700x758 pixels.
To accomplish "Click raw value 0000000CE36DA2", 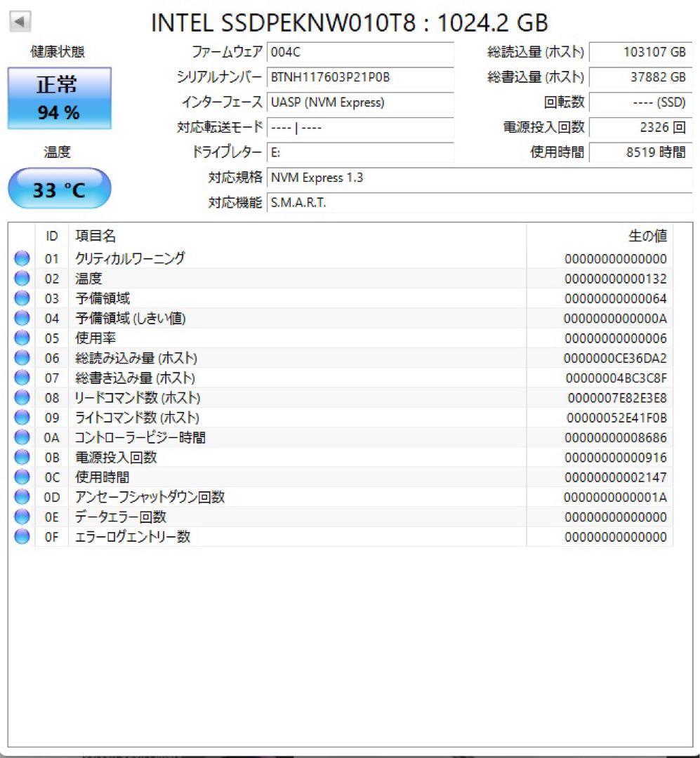I will point(615,358).
